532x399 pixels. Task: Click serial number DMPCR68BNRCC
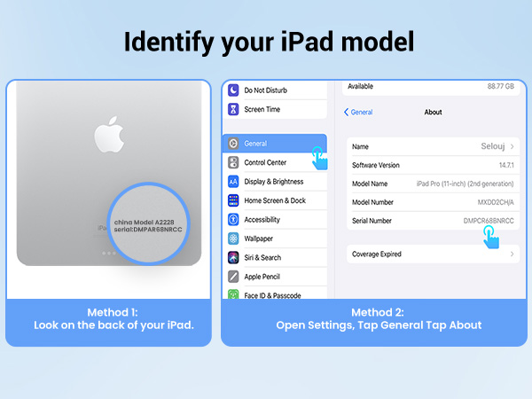click(489, 221)
